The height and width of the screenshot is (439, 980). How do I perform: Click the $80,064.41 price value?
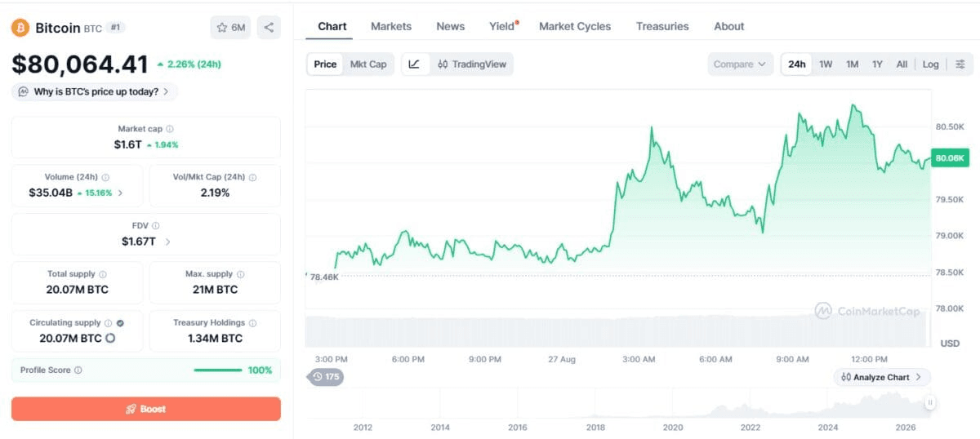80,64
